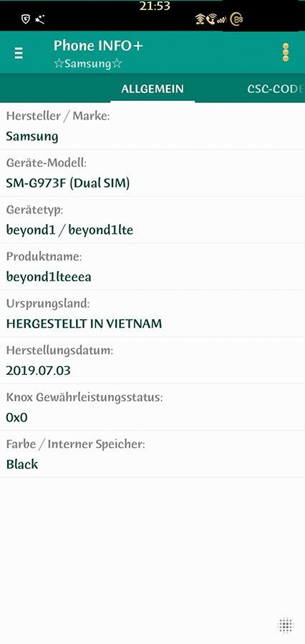Open the hamburger navigation menu
Image resolution: width=305 pixels, height=644 pixels.
point(19,53)
